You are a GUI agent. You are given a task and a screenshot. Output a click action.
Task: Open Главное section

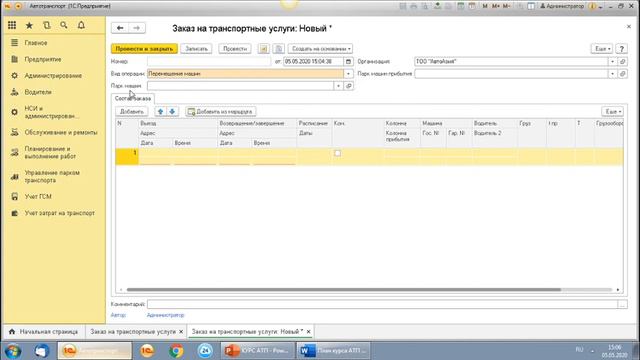coord(36,43)
